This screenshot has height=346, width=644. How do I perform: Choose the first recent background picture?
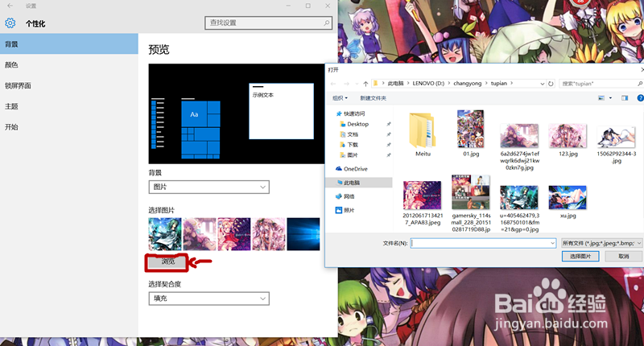(x=165, y=234)
